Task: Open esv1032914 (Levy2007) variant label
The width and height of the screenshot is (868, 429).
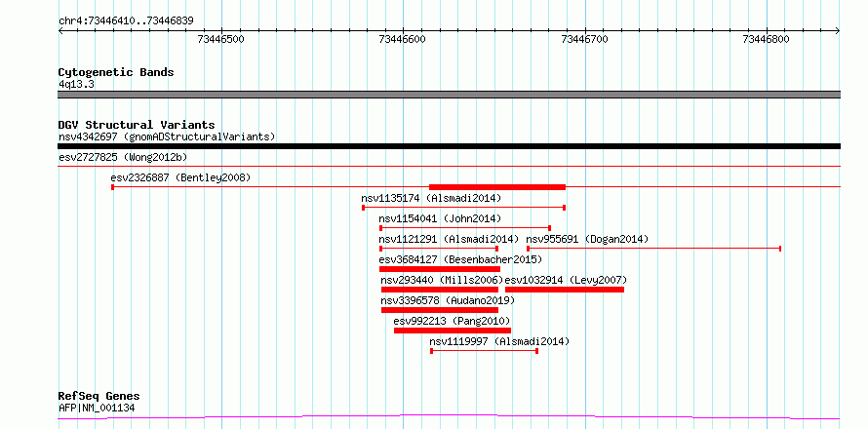Action: (x=566, y=280)
